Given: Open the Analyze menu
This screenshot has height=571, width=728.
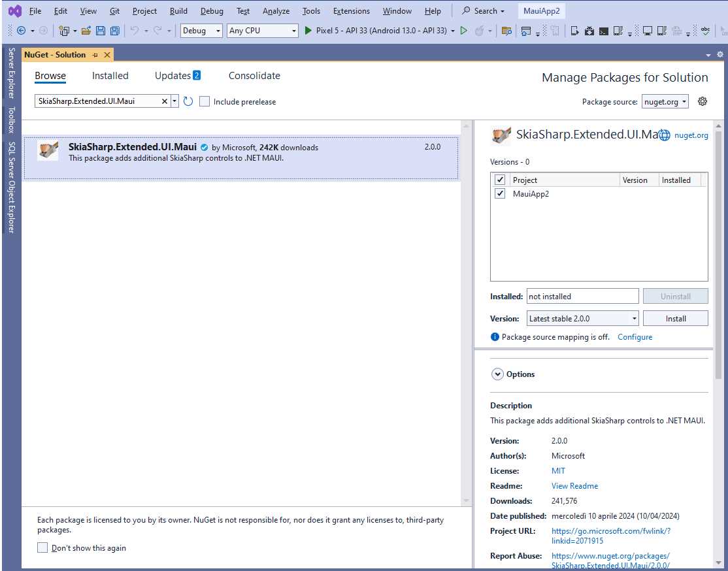Looking at the screenshot, I should [276, 10].
